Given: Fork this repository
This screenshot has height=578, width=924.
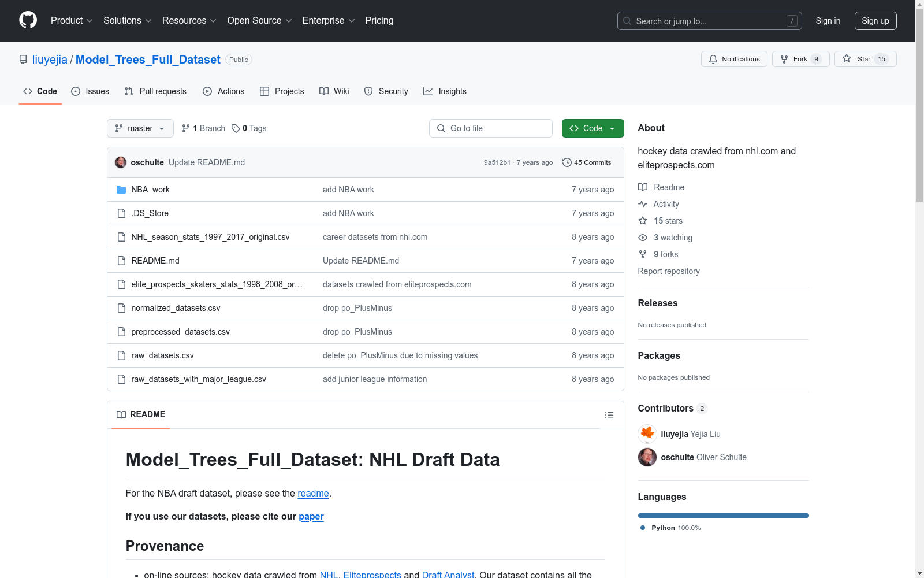Looking at the screenshot, I should (800, 59).
